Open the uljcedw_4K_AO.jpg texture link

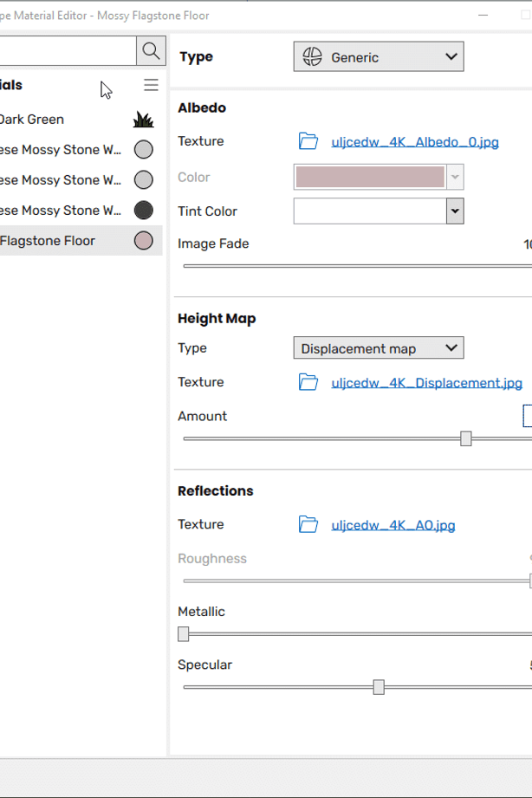tap(393, 525)
